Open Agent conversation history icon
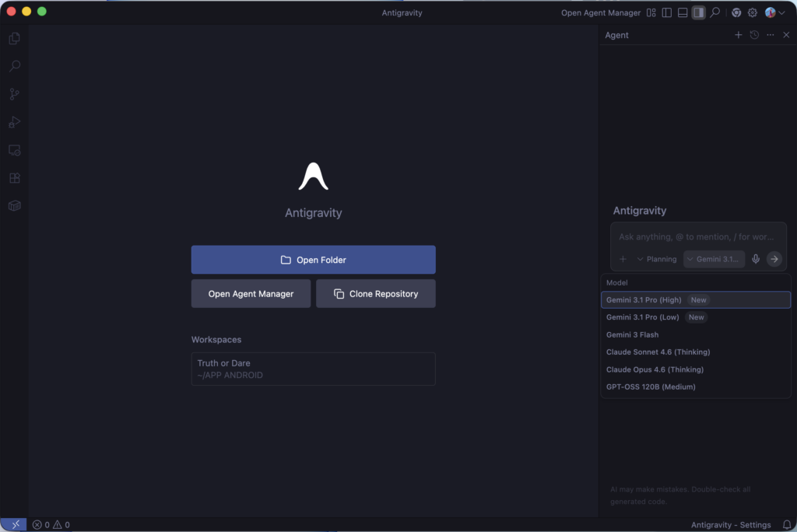797x532 pixels. (x=754, y=35)
